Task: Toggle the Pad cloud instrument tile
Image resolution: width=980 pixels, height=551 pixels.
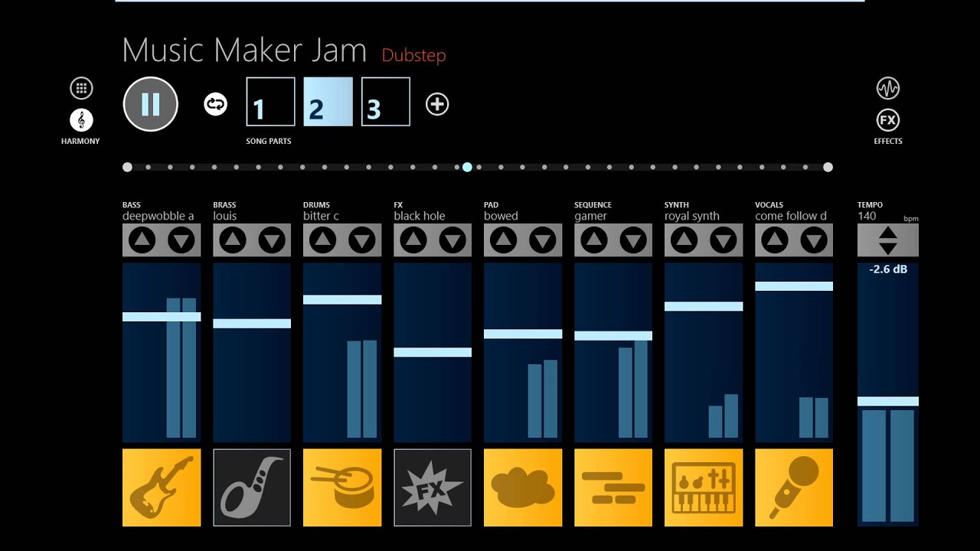Action: coord(523,487)
